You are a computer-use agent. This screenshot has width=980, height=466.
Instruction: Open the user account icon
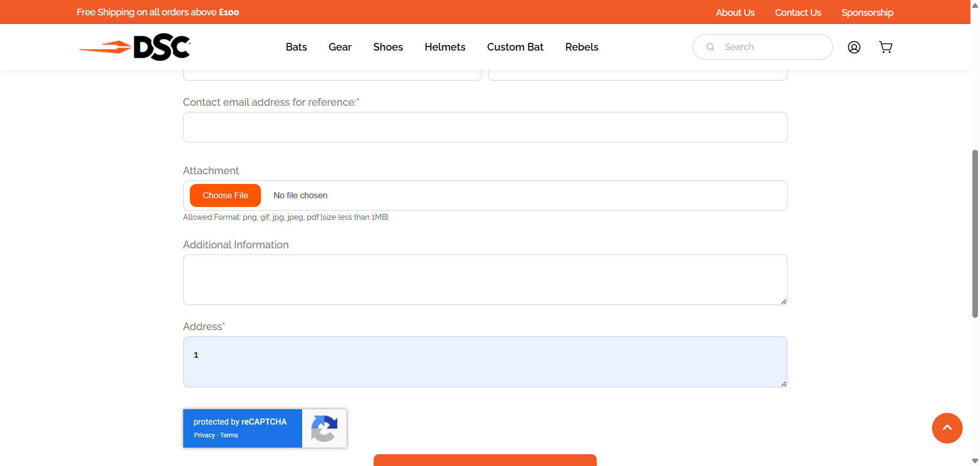point(854,47)
